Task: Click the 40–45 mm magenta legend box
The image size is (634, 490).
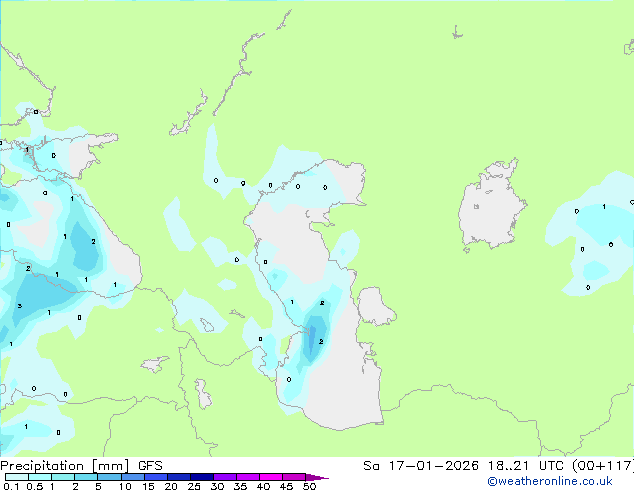Action: coord(271,477)
